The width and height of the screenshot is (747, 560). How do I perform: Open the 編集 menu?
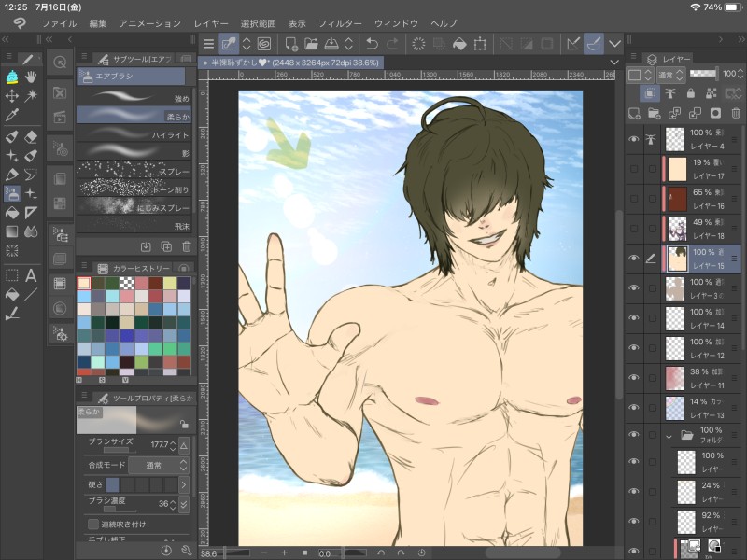(x=98, y=23)
